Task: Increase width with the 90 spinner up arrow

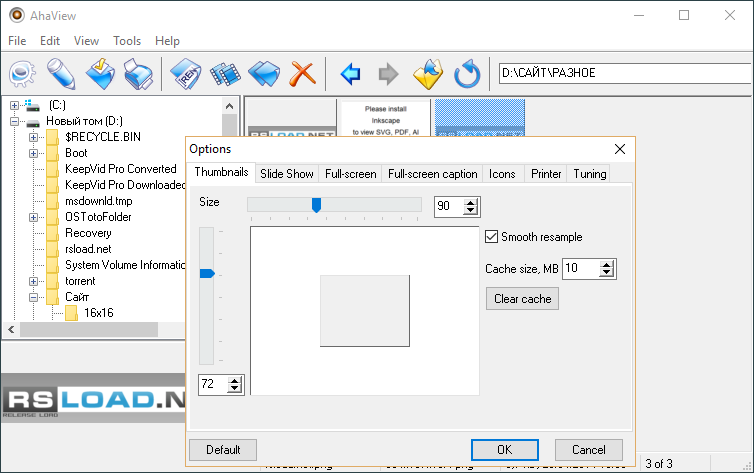Action: click(471, 202)
